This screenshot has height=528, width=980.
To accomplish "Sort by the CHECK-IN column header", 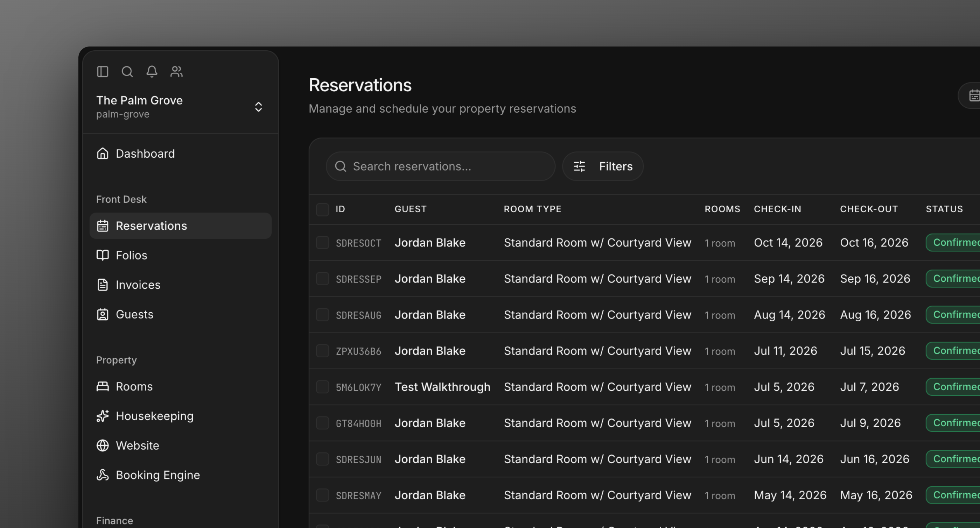I will click(x=777, y=209).
